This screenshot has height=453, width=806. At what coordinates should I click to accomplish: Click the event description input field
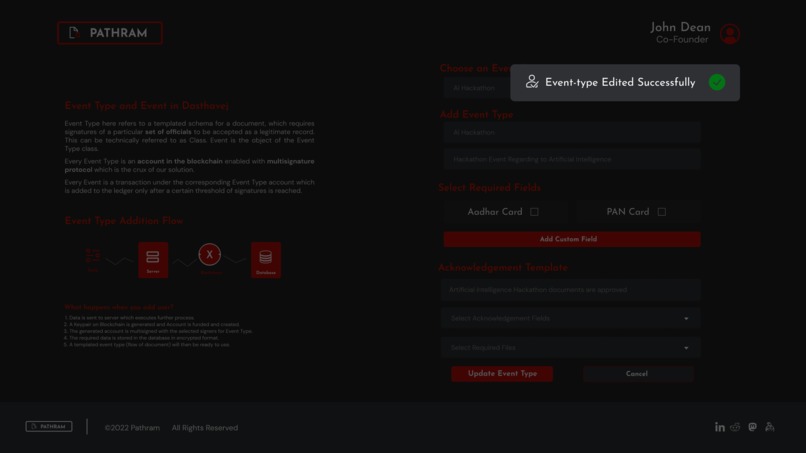click(572, 159)
